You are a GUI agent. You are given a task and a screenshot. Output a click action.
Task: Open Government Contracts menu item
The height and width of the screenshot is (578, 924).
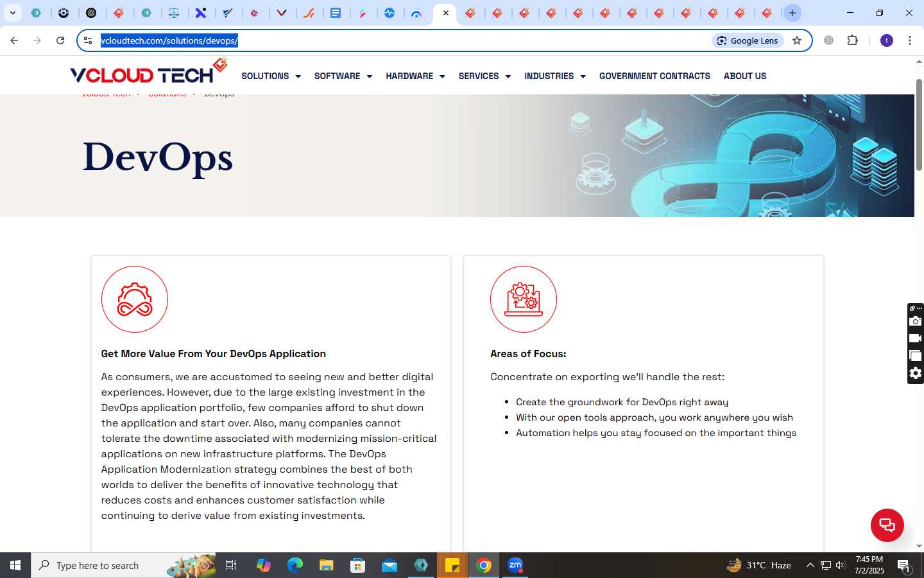[654, 76]
